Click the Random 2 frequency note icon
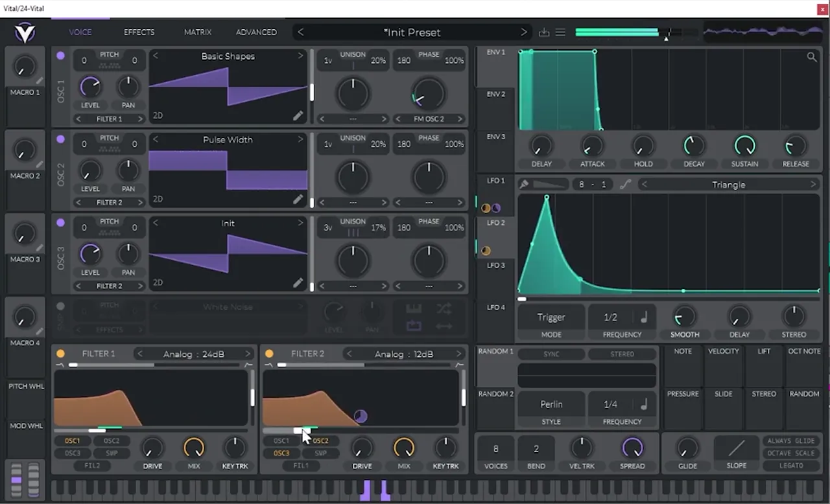Image resolution: width=830 pixels, height=504 pixels. click(644, 404)
